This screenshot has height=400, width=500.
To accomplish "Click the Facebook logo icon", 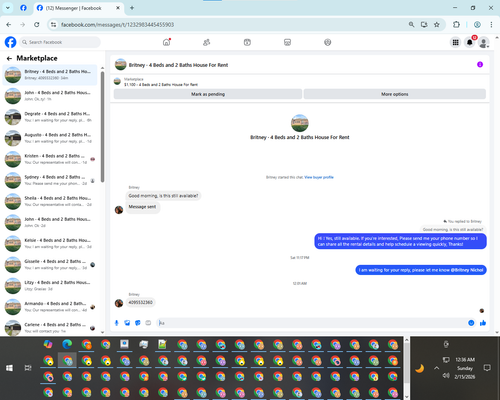I will click(x=10, y=42).
